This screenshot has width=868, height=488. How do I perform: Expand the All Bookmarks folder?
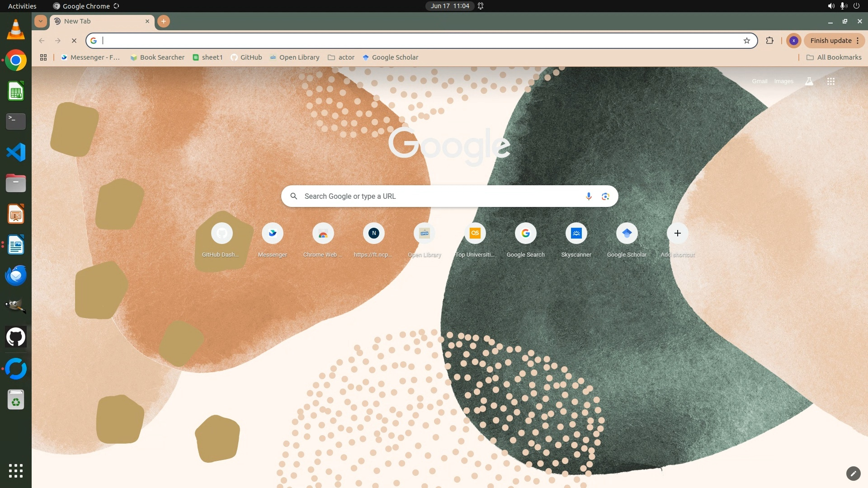point(834,57)
